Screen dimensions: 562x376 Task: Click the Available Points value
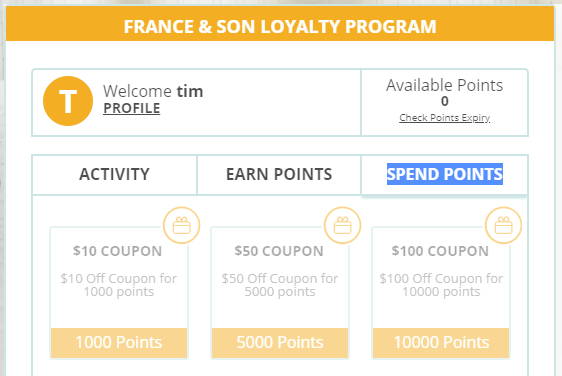click(444, 101)
